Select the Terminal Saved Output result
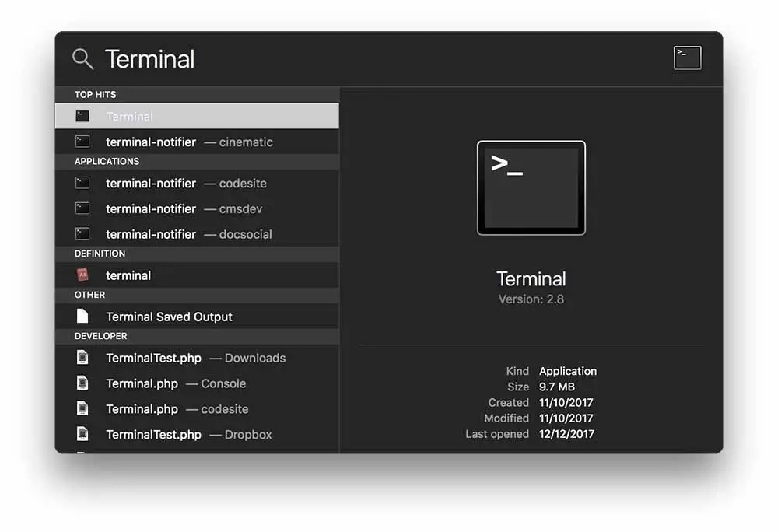778x532 pixels. 197,317
